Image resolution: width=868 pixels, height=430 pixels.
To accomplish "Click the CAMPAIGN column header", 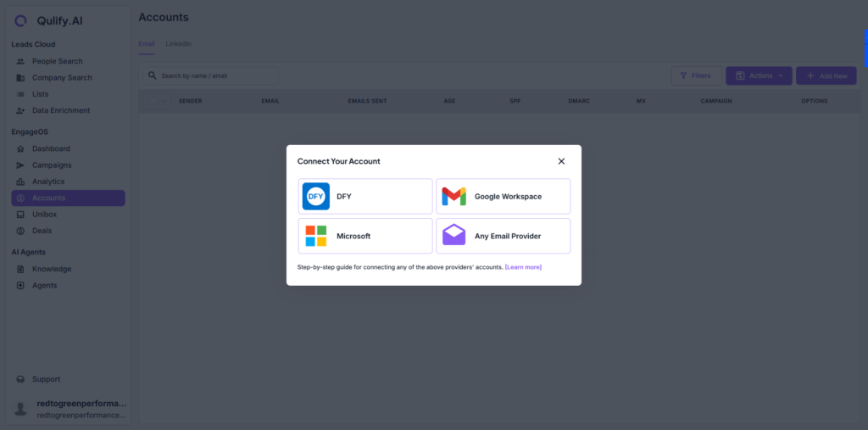I will [x=716, y=102].
